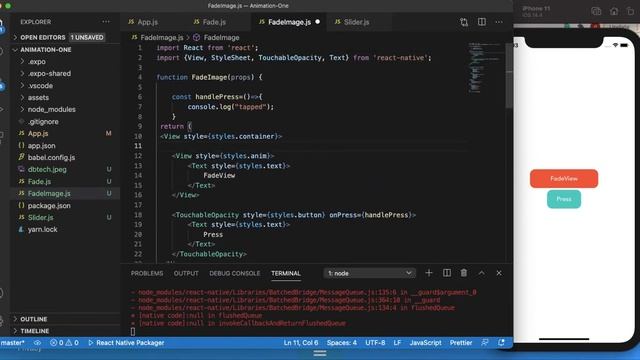Open package.json file
Screen dimensions: 640x360
49,206
